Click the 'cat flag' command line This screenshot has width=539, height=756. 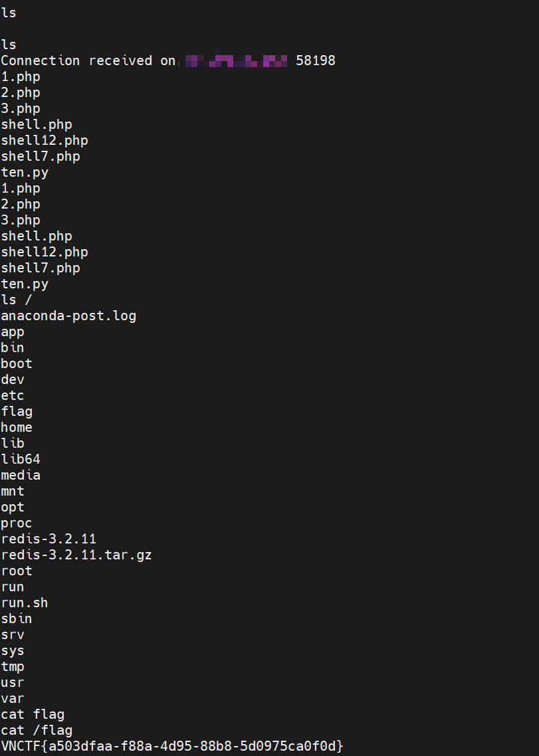33,715
